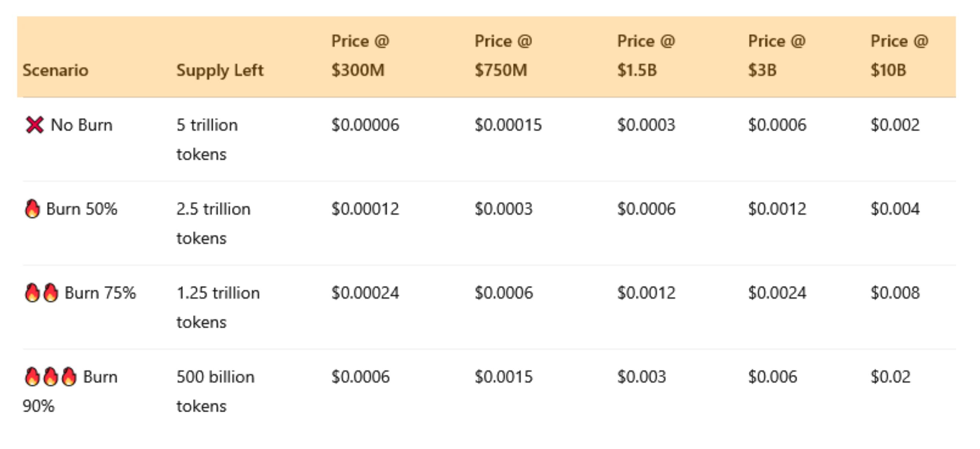
Task: Click the first flame icon beside Burn 75%
Action: point(32,293)
